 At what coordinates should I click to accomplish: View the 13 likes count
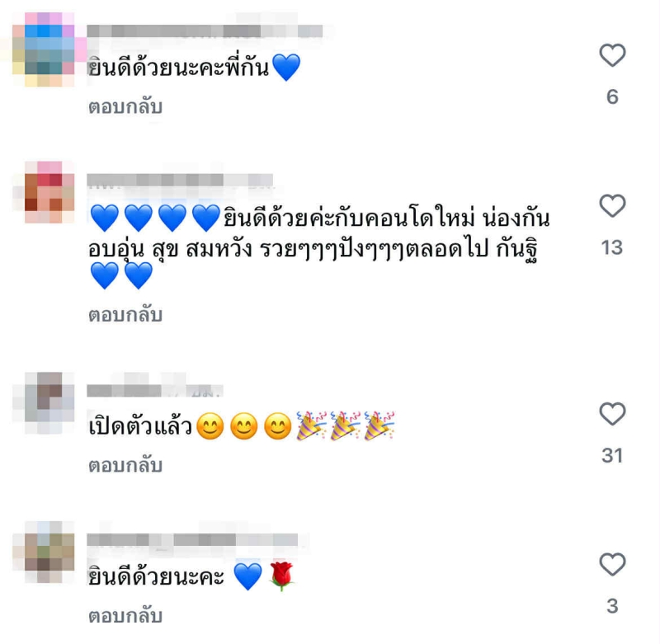tap(612, 247)
